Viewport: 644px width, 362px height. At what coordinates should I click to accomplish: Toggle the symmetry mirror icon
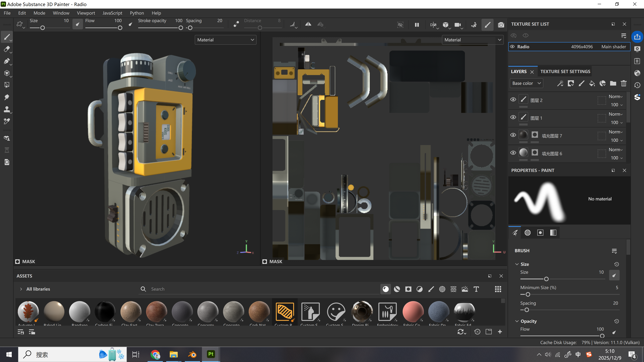coord(308,24)
